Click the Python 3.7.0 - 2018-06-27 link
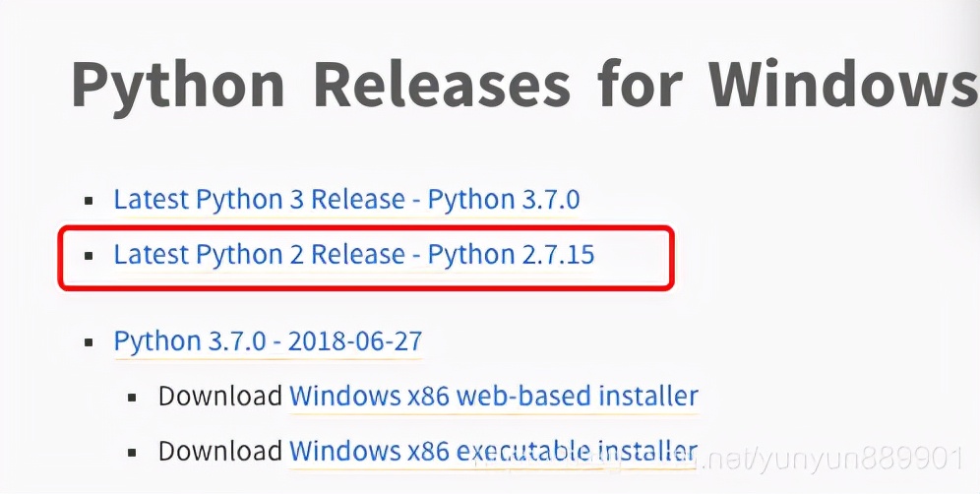The image size is (980, 494). point(268,341)
